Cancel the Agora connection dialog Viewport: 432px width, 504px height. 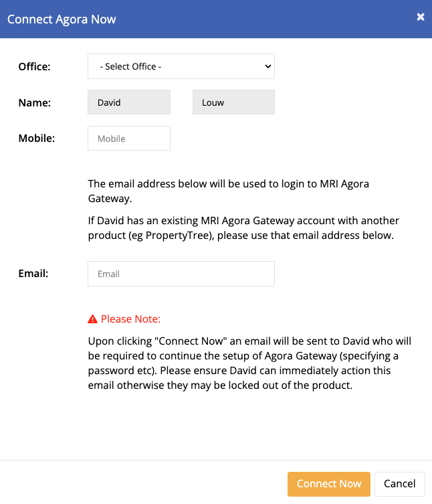(x=399, y=484)
